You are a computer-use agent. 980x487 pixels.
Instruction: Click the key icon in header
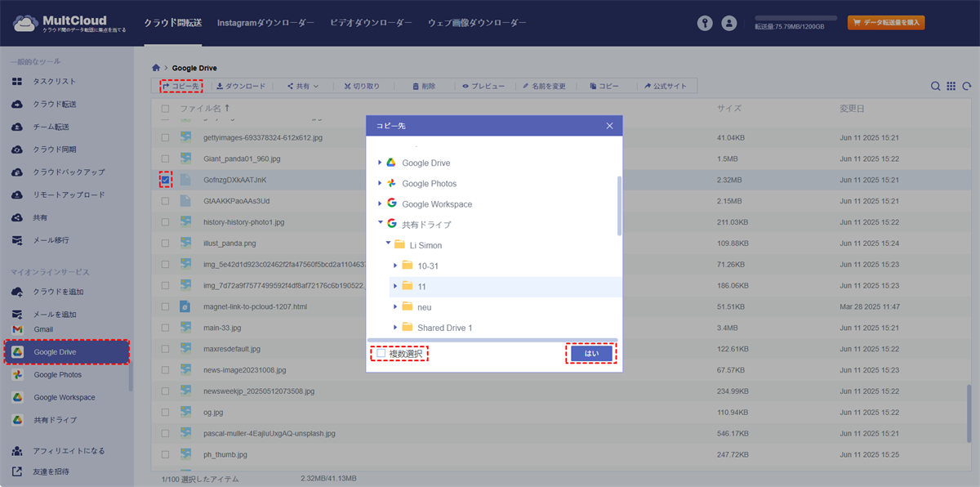705,24
